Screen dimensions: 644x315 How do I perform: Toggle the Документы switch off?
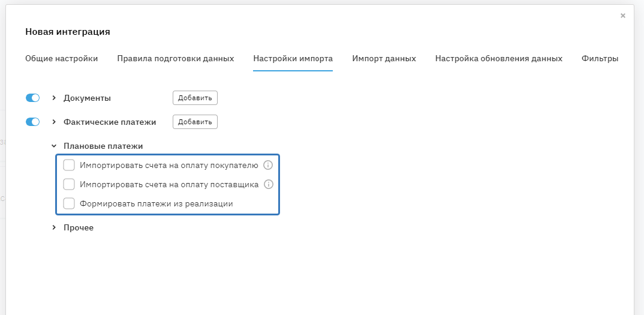(32, 98)
